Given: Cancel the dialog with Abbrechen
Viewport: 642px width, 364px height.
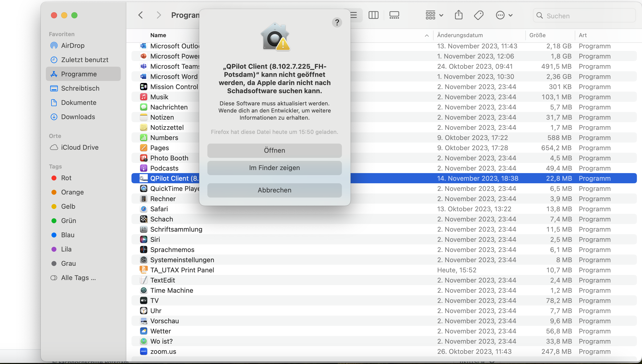Looking at the screenshot, I should [x=274, y=190].
